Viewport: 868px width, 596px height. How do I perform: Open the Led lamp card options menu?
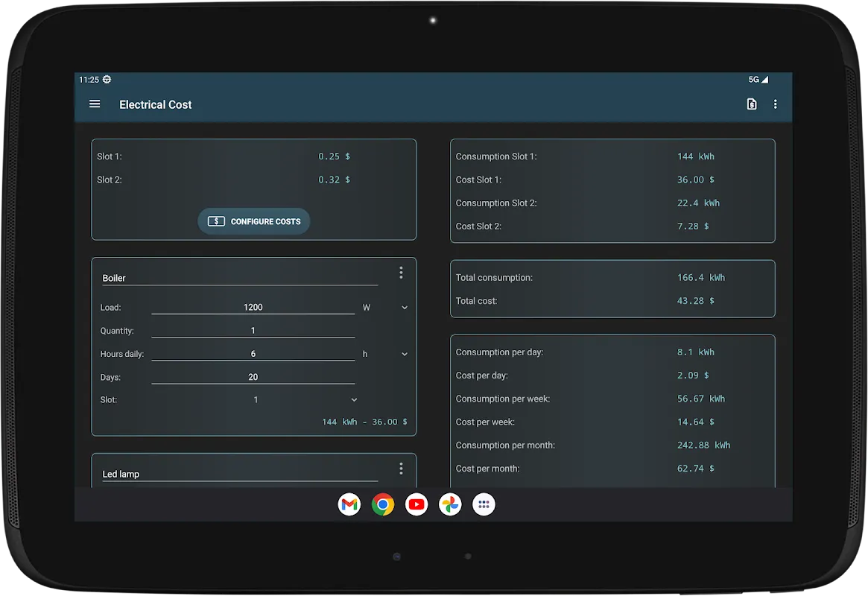pos(401,469)
